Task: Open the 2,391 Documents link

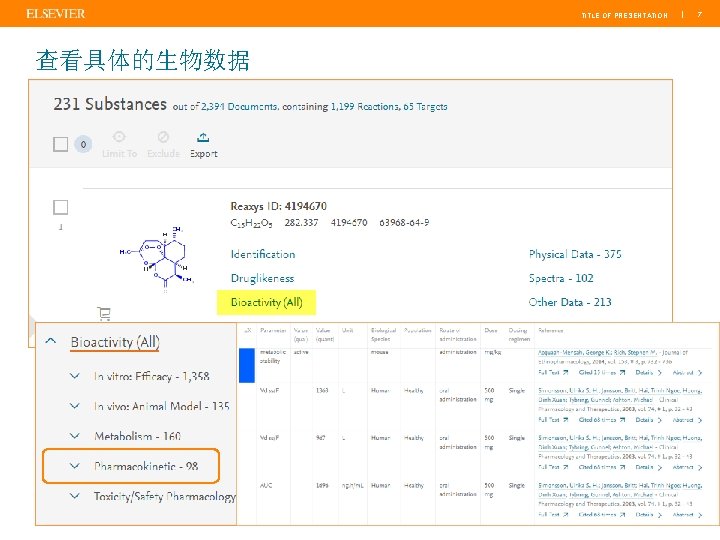Action: [x=239, y=107]
